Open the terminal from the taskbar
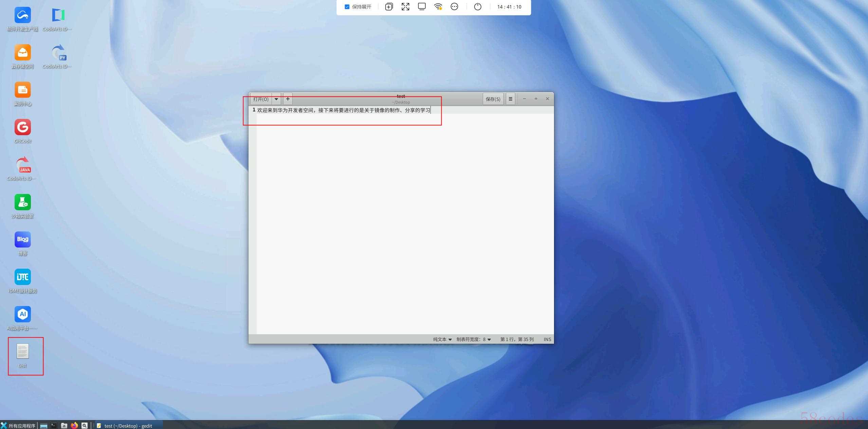Screen dimensions: 868x429 pyautogui.click(x=54, y=425)
